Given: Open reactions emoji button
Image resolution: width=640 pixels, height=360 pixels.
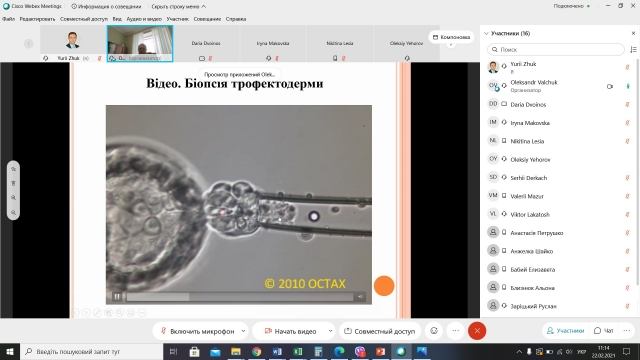Looking at the screenshot, I should coord(434,331).
